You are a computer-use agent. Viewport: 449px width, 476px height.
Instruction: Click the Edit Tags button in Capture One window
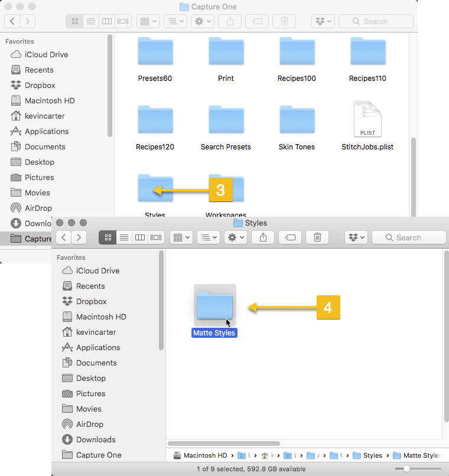click(x=257, y=21)
